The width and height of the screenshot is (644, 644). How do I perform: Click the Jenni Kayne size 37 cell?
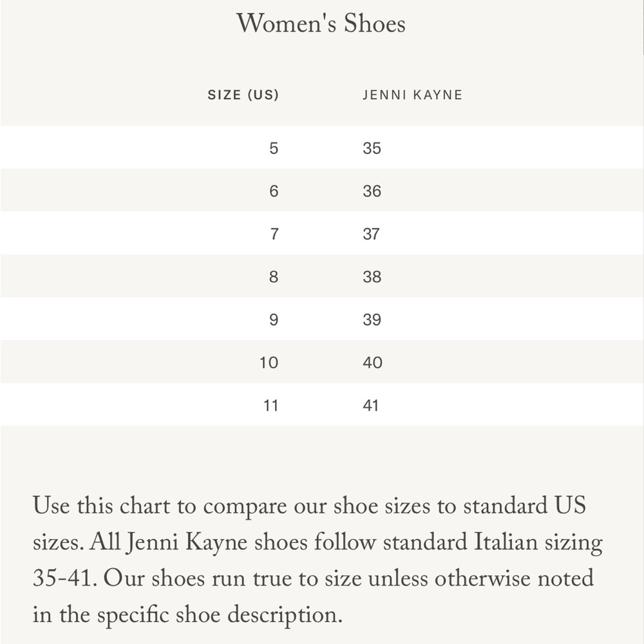372,234
